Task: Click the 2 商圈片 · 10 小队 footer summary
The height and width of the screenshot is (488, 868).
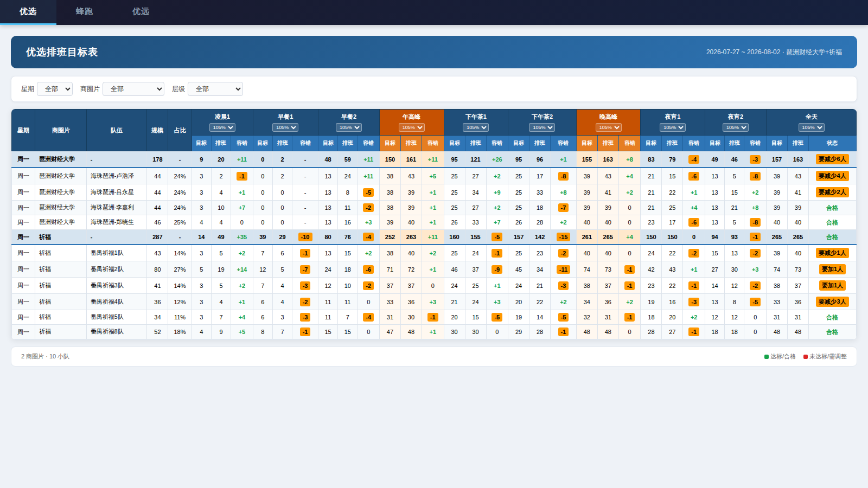Action: click(45, 357)
